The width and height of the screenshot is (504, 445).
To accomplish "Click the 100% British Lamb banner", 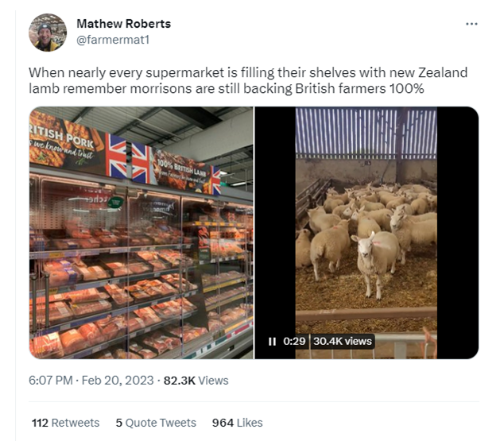I will (180, 170).
